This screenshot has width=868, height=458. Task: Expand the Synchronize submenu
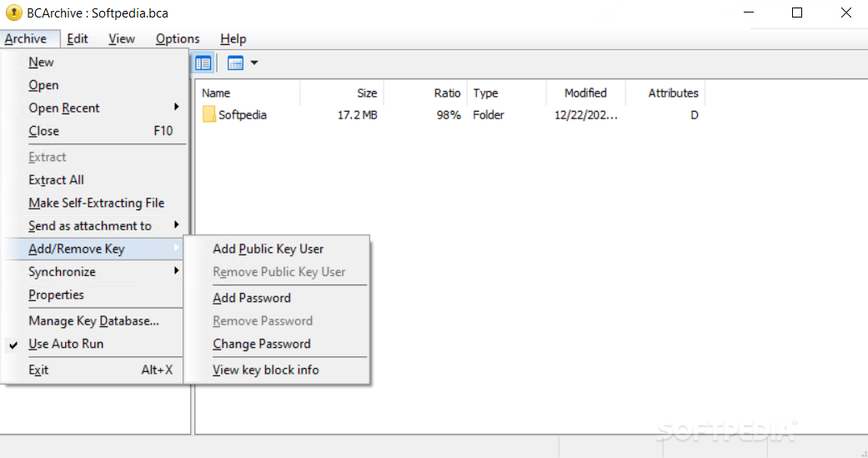point(93,272)
